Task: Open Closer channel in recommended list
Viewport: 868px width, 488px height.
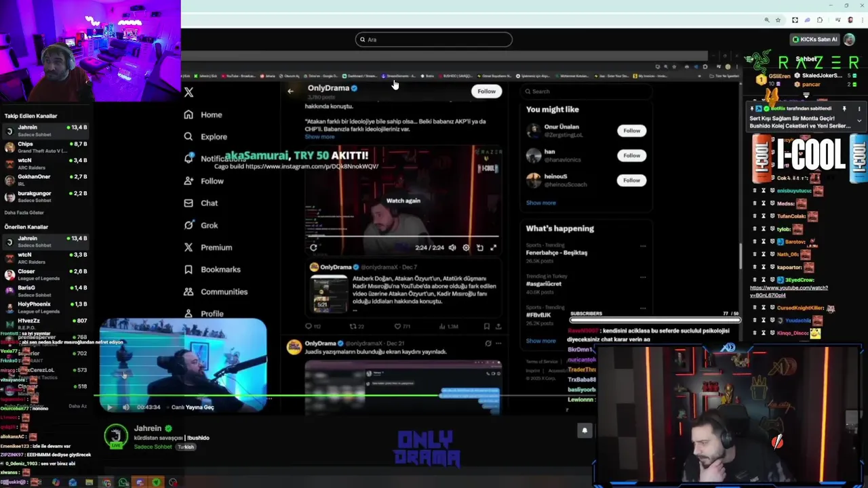Action: tap(45, 274)
